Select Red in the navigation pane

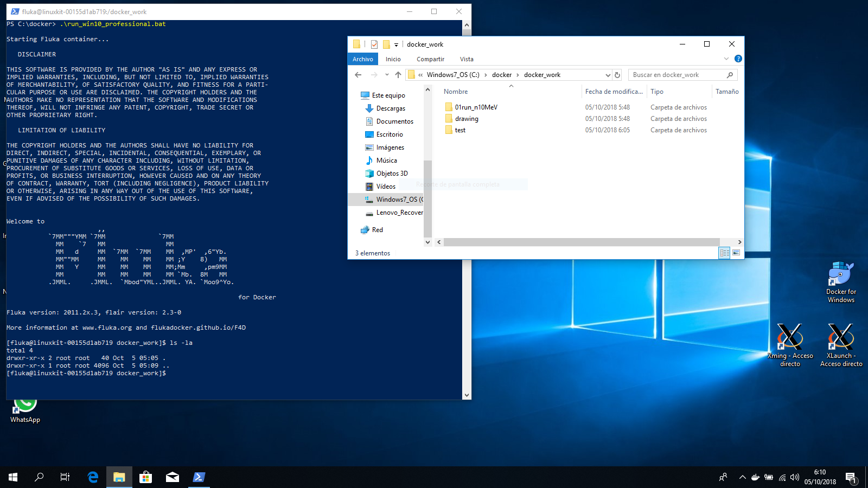pyautogui.click(x=378, y=230)
